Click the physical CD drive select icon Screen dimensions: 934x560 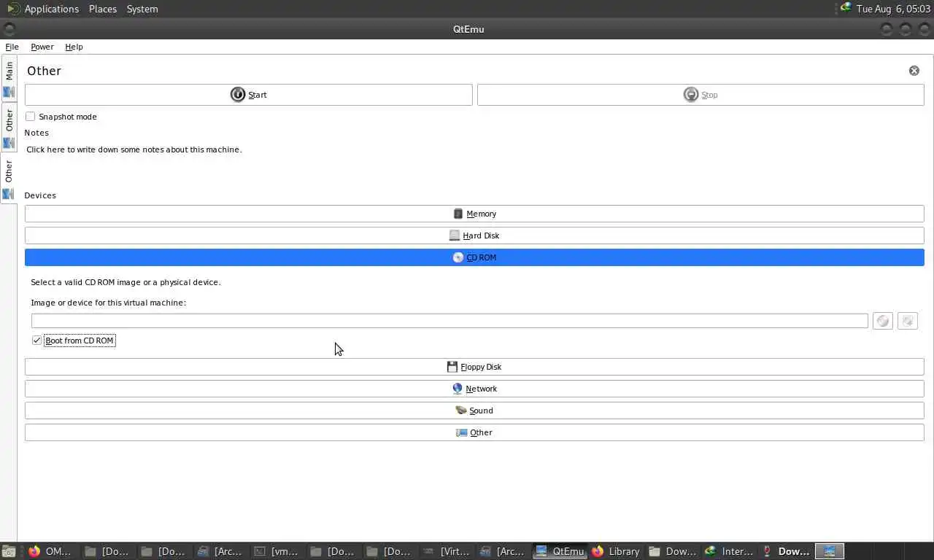click(x=883, y=321)
